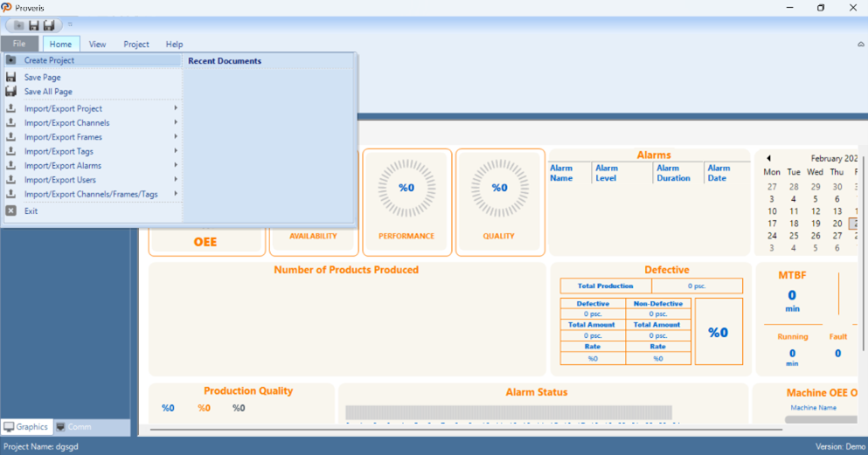The image size is (868, 455).
Task: Switch to the Comm bottom tab
Action: 74,427
